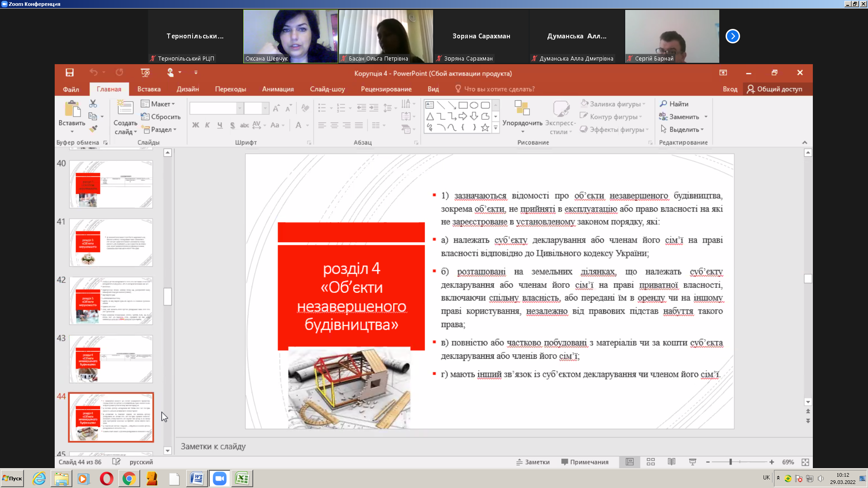
Task: Click the Save icon in title bar
Action: [x=69, y=72]
